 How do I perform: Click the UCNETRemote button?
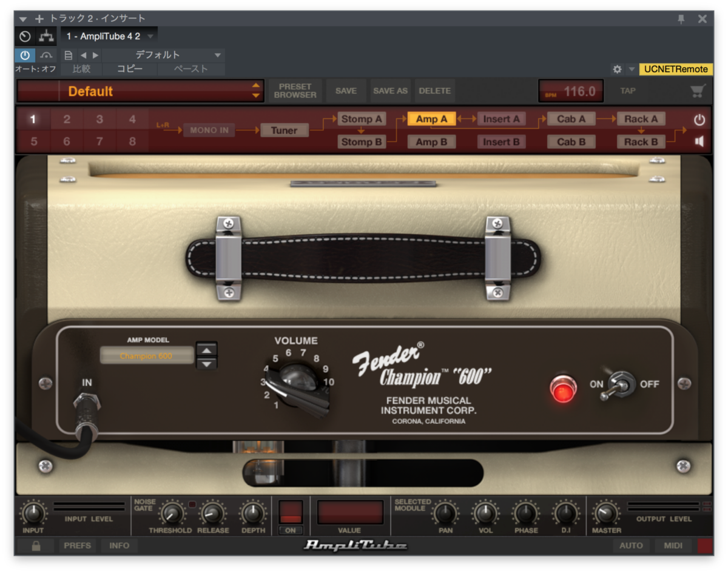pos(676,69)
